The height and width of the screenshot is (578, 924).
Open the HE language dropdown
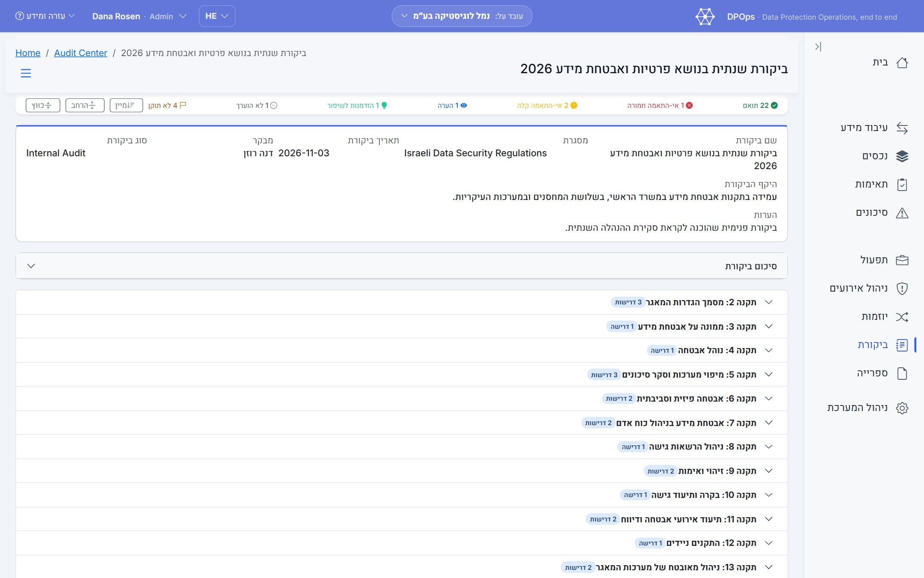217,16
